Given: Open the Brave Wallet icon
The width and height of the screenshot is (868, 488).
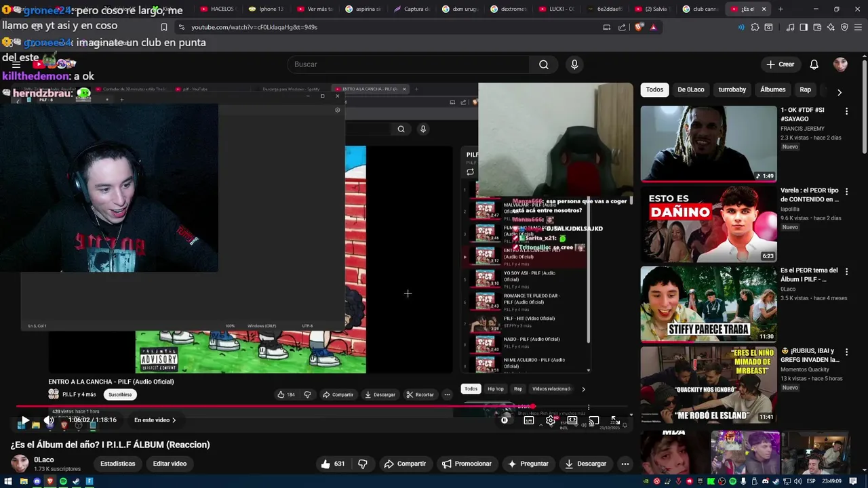Looking at the screenshot, I should click(817, 27).
